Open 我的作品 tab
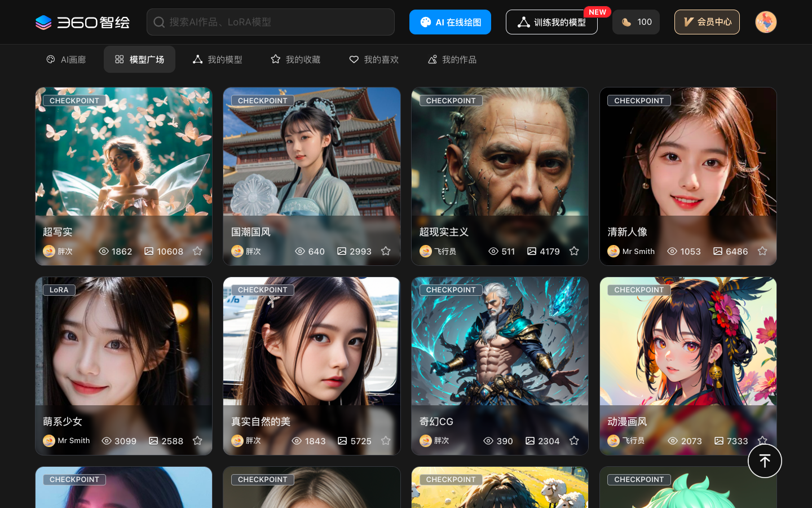Viewport: 812px width, 508px height. click(x=452, y=59)
